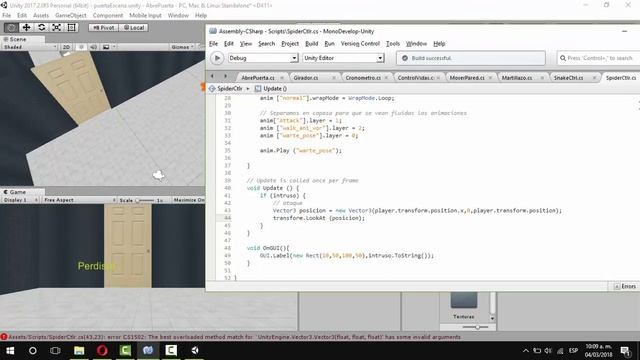
Task: Click MonoDevelop Run play button
Action: pos(218,58)
